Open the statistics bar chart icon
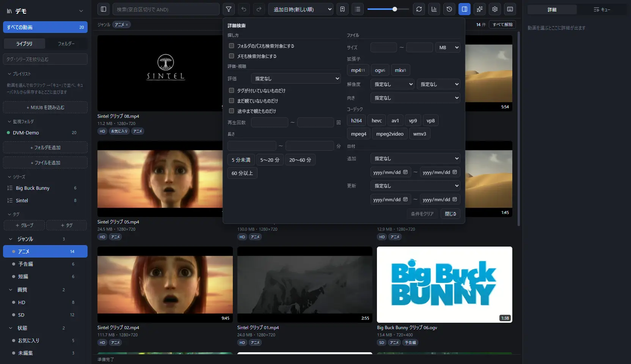This screenshot has width=631, height=364. (434, 9)
